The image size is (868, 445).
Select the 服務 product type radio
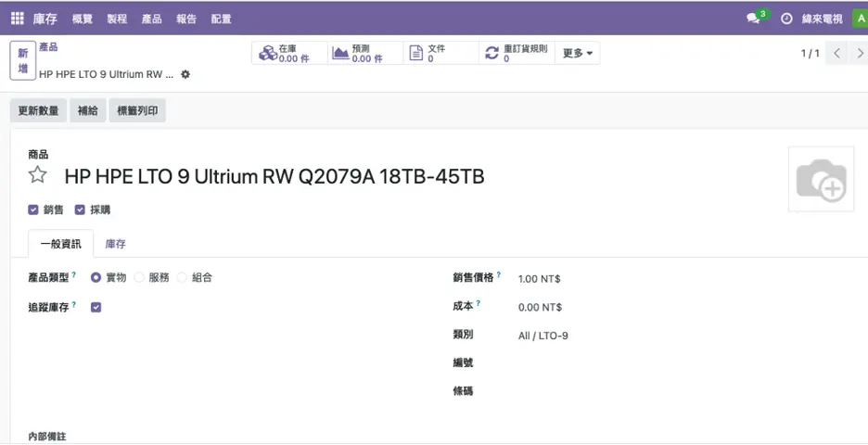140,277
